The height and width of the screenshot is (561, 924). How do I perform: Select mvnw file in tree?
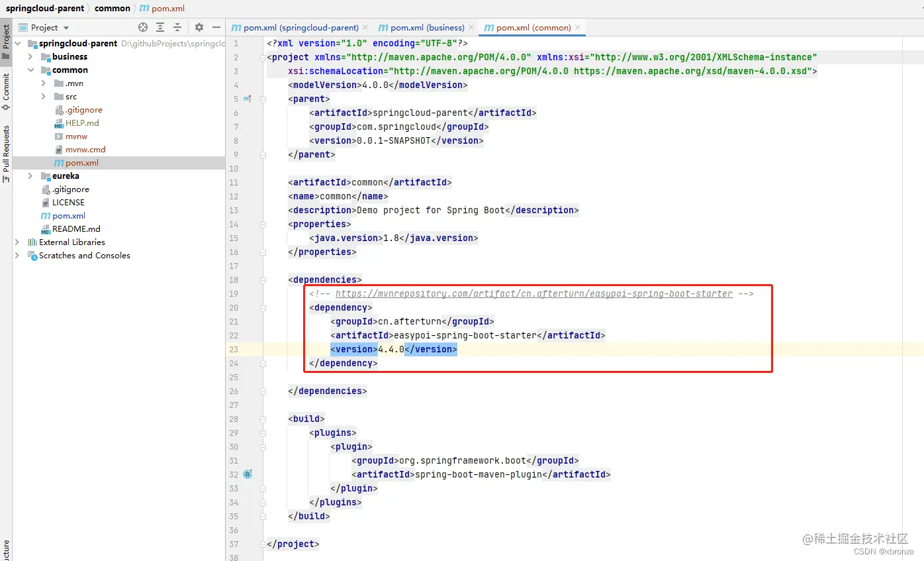[76, 136]
